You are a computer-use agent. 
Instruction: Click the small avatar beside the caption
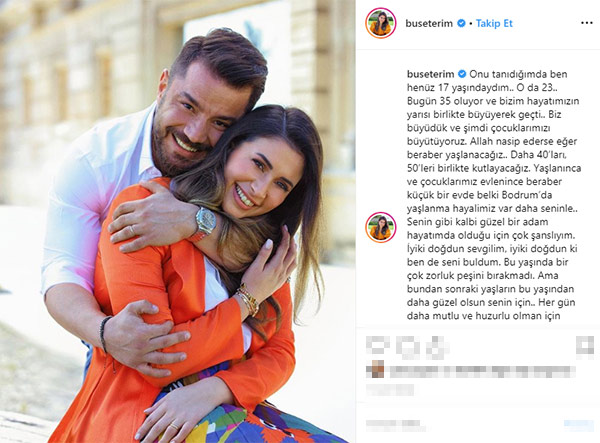[x=380, y=227]
